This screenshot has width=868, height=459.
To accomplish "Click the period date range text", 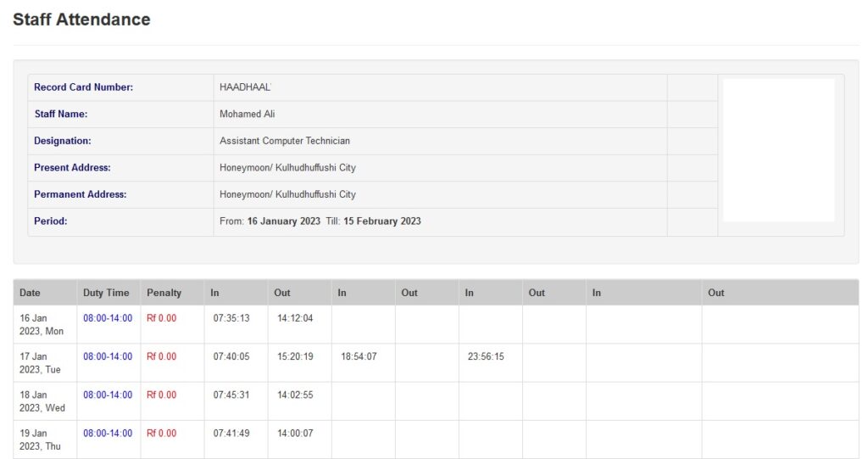I will click(320, 221).
